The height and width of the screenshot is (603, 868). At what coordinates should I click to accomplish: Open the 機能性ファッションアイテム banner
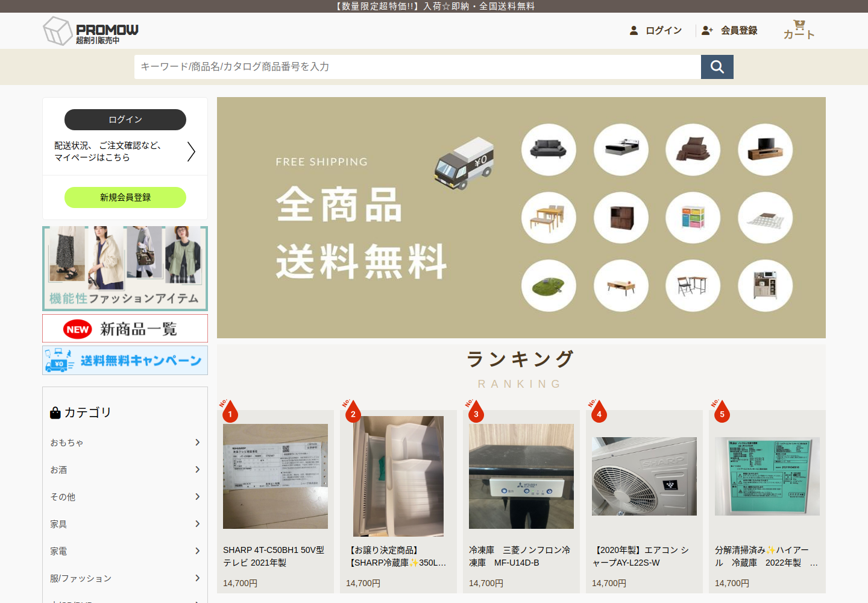(125, 268)
